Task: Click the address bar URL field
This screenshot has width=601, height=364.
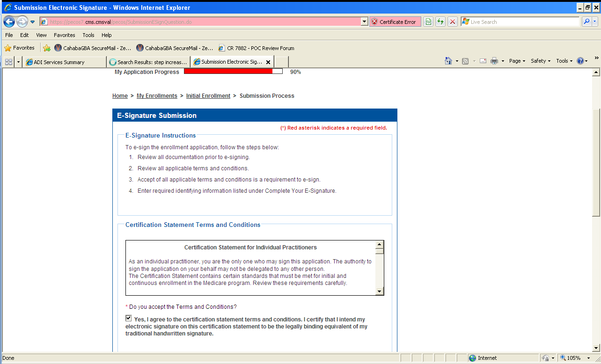Action: tap(200, 22)
